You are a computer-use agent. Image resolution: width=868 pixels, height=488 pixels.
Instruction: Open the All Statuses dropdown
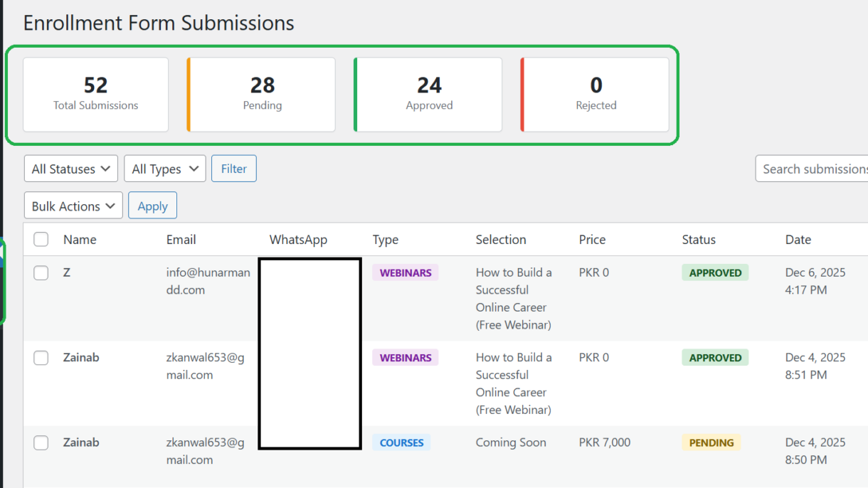pyautogui.click(x=71, y=169)
